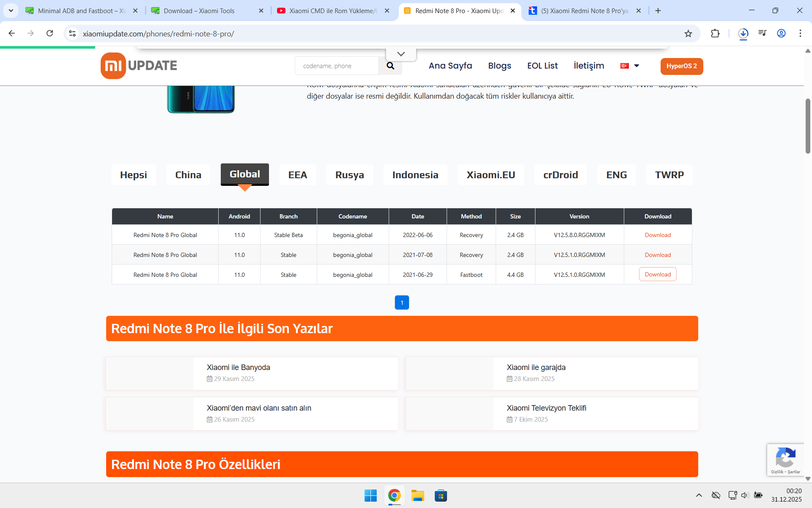Viewport: 812px width, 508px height.
Task: Switch to the Rusya ROM tab
Action: pyautogui.click(x=350, y=175)
